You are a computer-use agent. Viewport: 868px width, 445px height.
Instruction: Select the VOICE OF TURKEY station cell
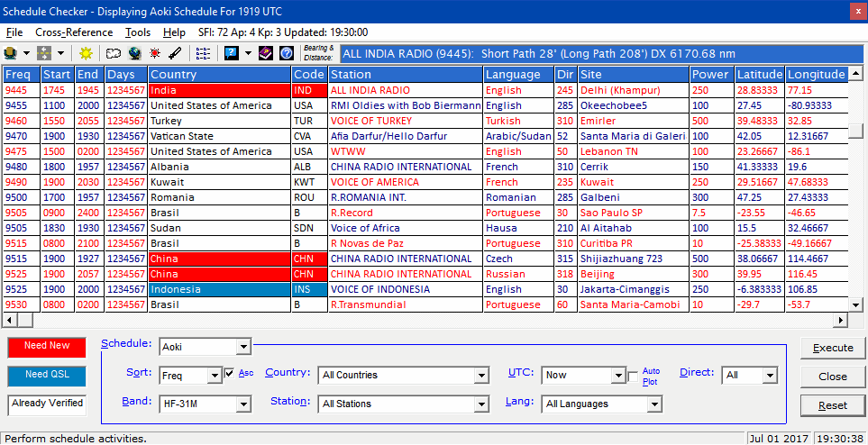[x=406, y=121]
